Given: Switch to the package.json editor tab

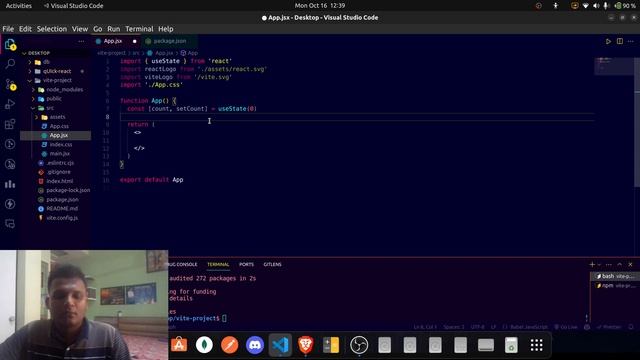Looking at the screenshot, I should pos(170,41).
